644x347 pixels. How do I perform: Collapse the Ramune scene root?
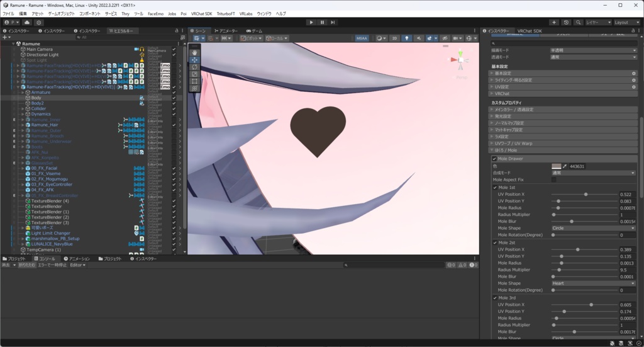(x=13, y=43)
